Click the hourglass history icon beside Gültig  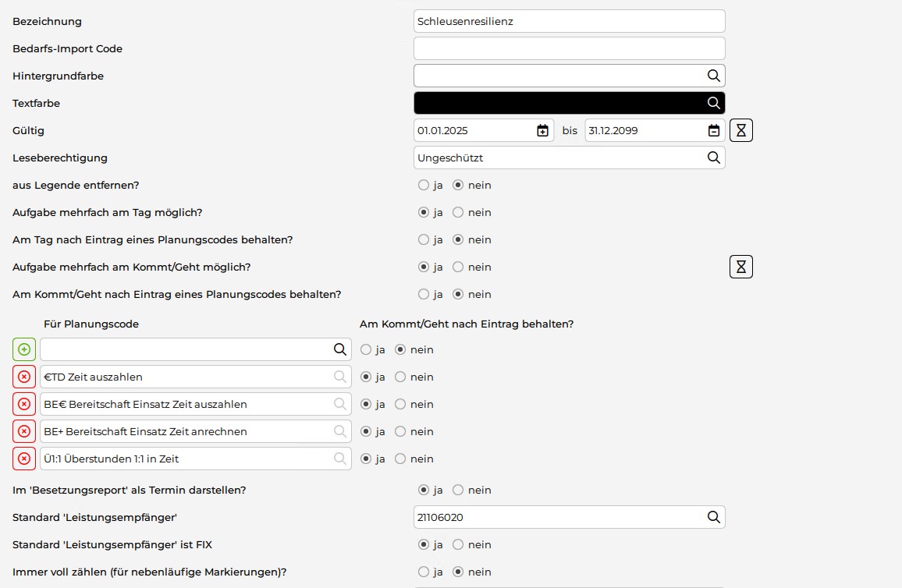[x=741, y=130]
